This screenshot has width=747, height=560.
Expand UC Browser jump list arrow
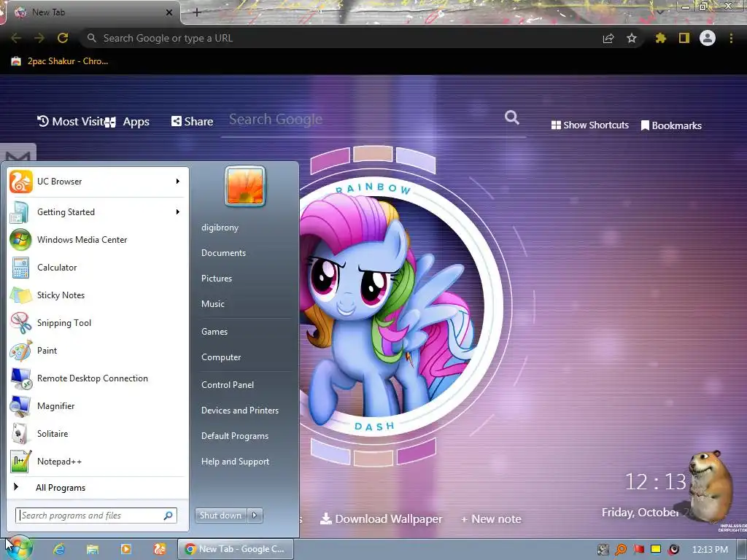[178, 182]
